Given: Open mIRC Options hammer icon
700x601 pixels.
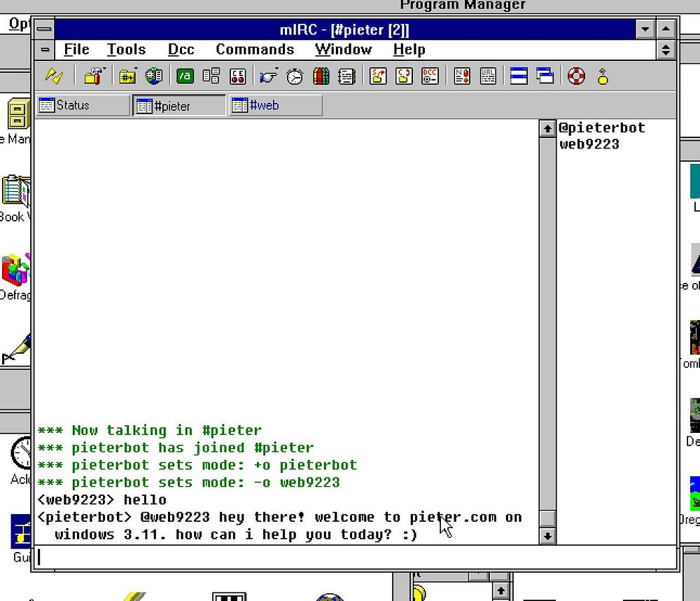Looking at the screenshot, I should (x=93, y=76).
